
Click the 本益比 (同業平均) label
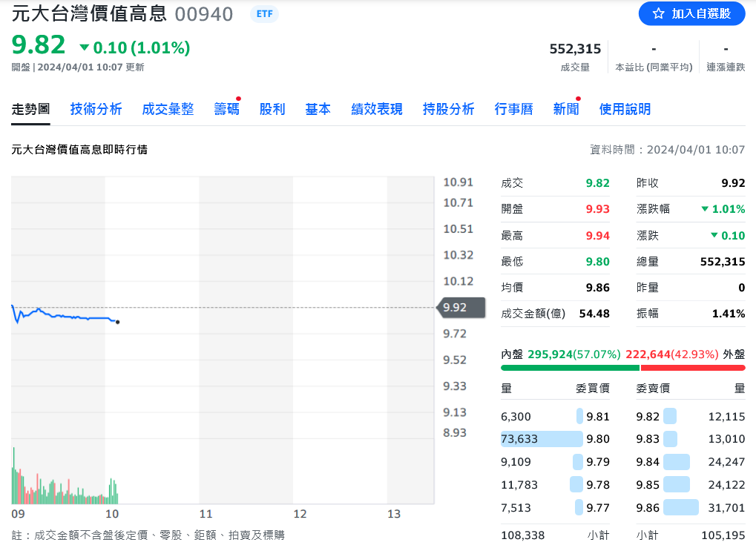coord(654,67)
